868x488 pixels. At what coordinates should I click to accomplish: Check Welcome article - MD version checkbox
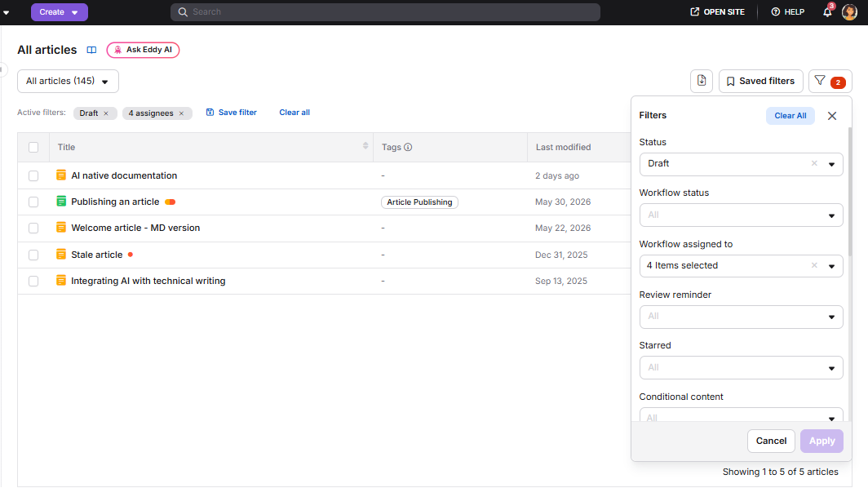[x=33, y=228]
